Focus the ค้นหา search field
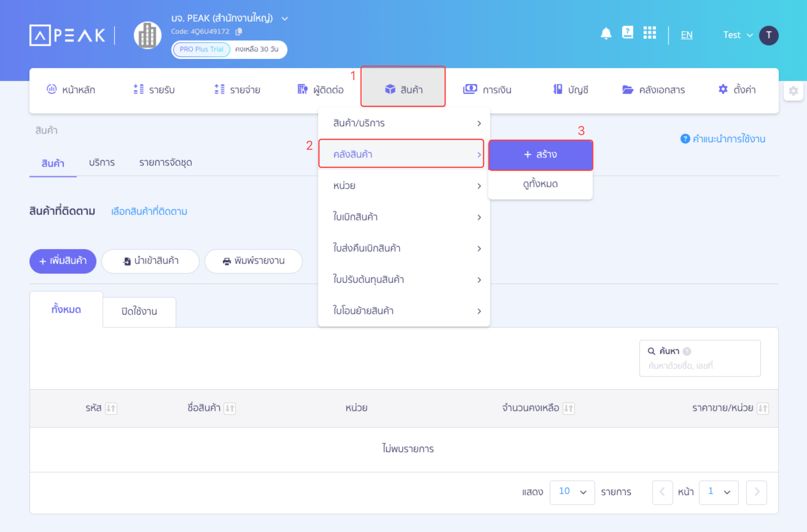Viewport: 807px width, 532px height. pyautogui.click(x=700, y=359)
